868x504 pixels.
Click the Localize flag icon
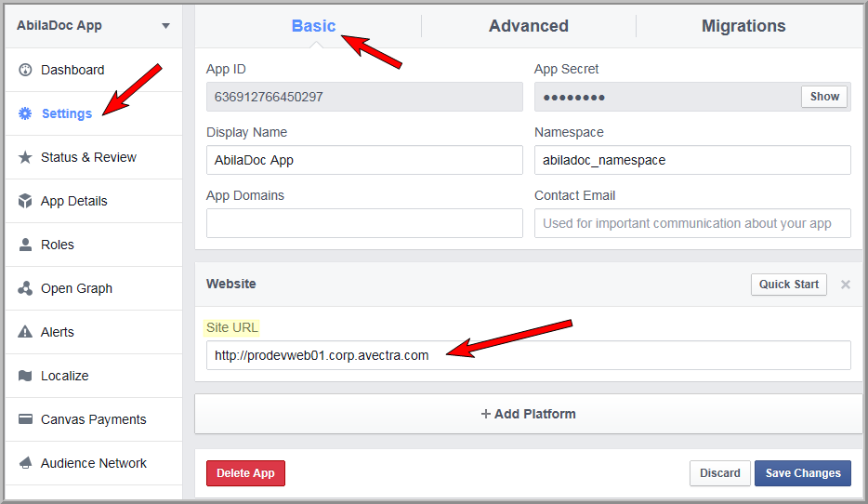pyautogui.click(x=25, y=376)
